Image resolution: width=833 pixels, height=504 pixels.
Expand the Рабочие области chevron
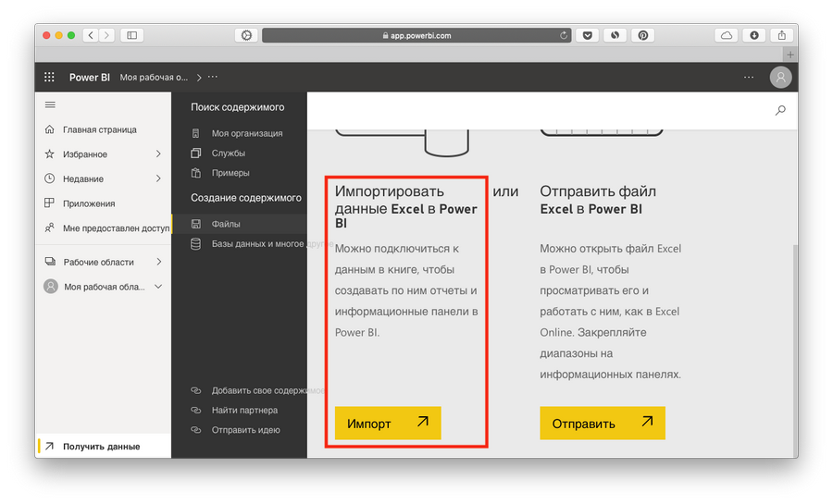pos(159,262)
